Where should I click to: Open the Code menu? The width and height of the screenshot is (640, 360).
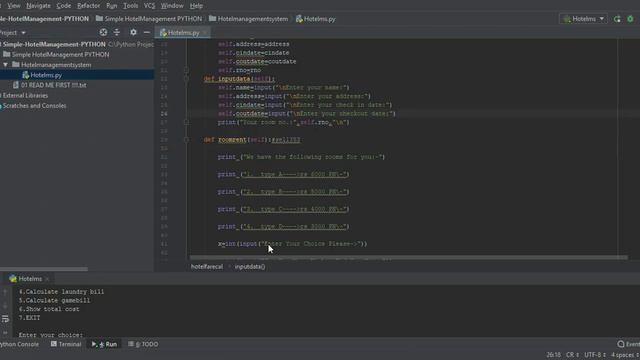[63, 6]
